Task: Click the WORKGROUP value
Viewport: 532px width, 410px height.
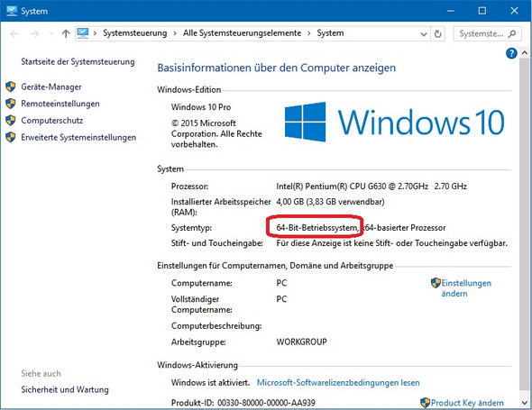Action: [x=302, y=342]
